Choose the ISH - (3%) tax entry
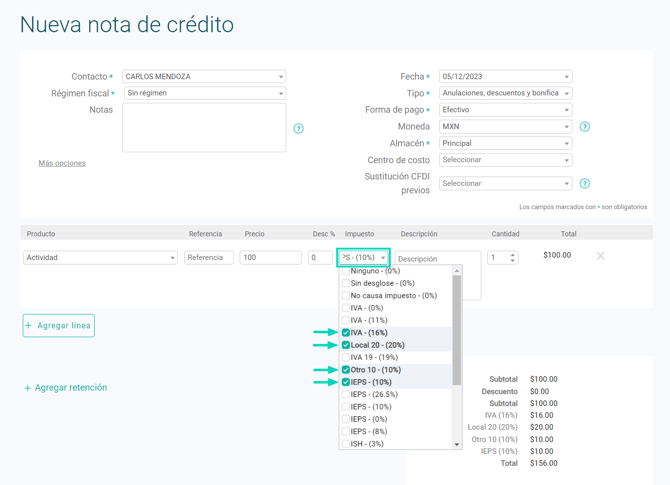Screen dimensions: 670x485 346,444
